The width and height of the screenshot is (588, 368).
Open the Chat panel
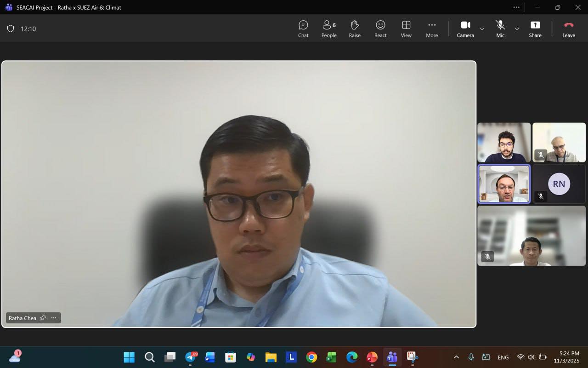click(x=303, y=29)
